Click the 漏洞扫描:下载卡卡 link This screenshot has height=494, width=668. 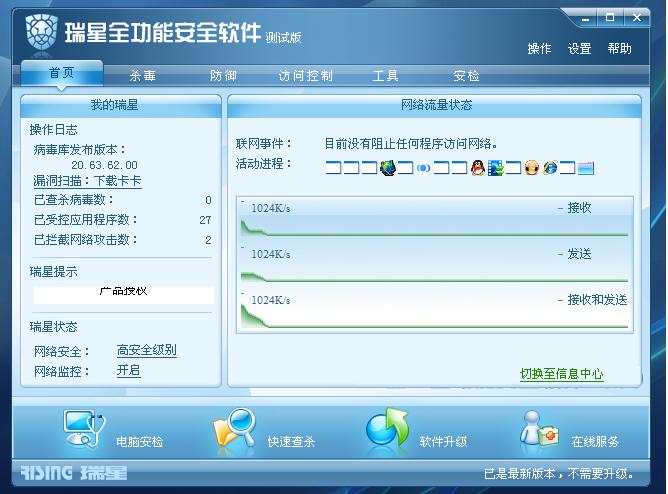87,181
